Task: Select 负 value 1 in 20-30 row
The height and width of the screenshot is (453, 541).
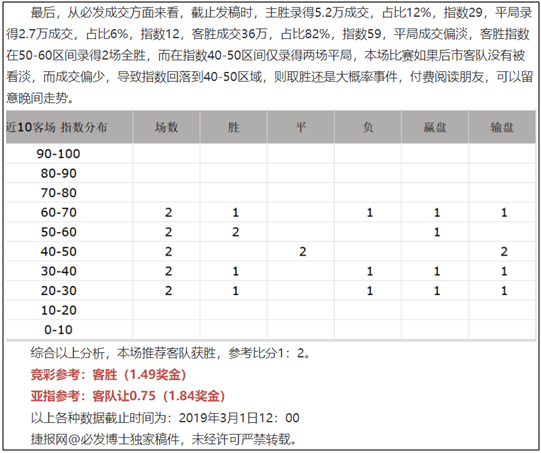Action: click(x=370, y=291)
